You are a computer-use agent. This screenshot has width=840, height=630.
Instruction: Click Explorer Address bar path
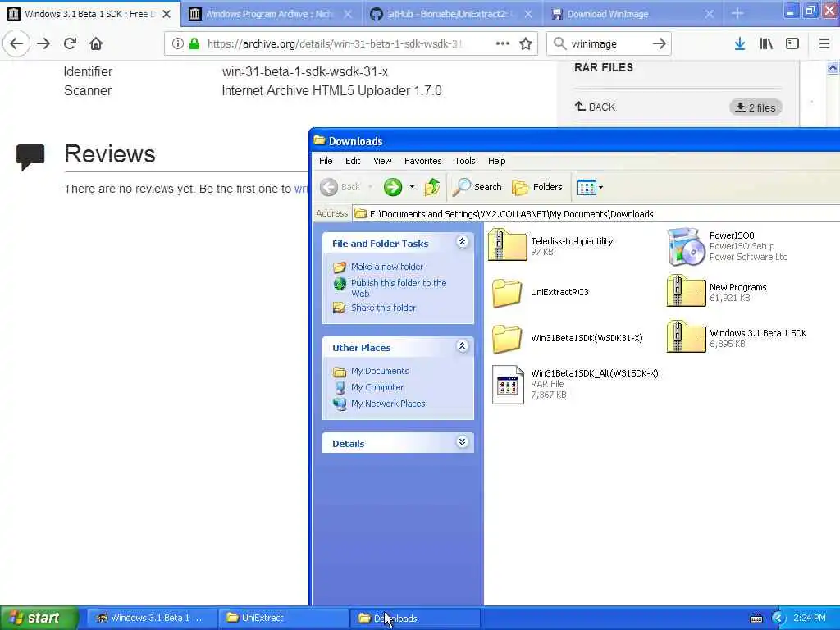595,214
